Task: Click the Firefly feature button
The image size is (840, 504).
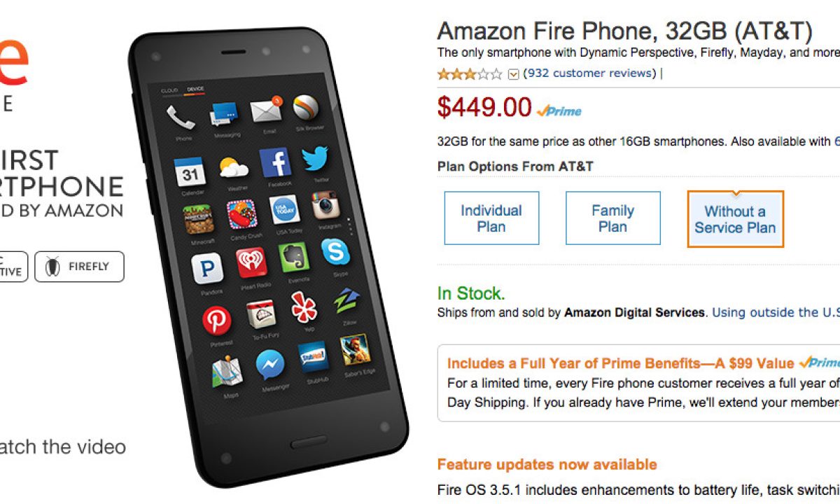Action: [79, 267]
